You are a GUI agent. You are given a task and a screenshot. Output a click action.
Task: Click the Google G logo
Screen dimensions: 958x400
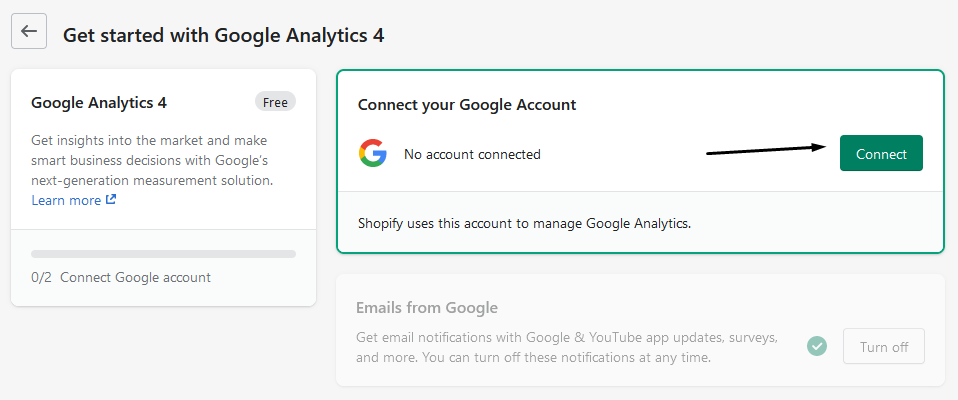point(373,153)
